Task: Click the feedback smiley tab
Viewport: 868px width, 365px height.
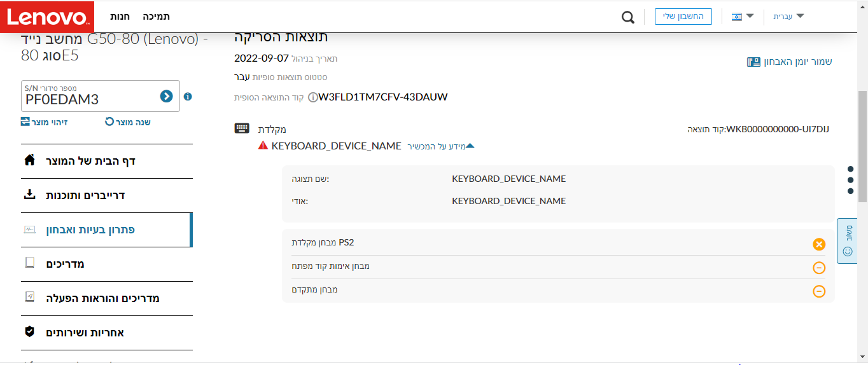Action: pos(847,240)
